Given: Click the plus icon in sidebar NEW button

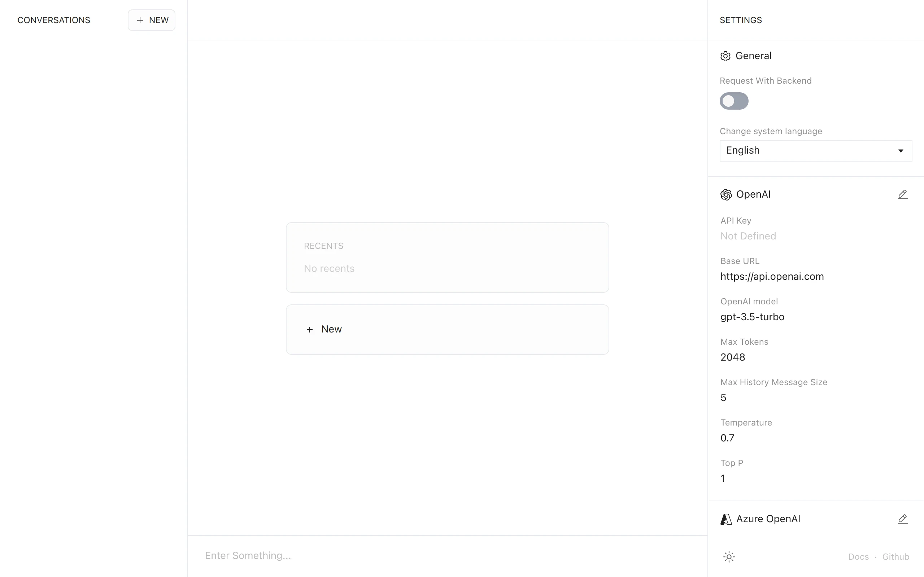Looking at the screenshot, I should 140,20.
